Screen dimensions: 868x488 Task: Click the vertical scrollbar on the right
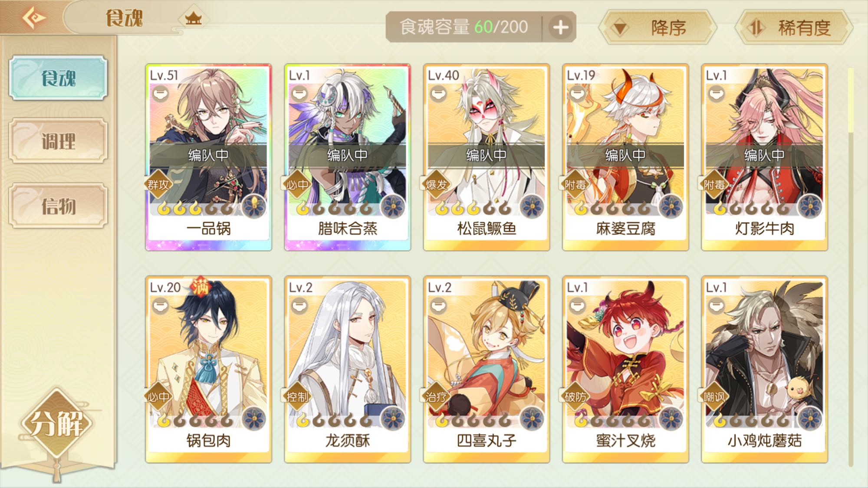851,267
